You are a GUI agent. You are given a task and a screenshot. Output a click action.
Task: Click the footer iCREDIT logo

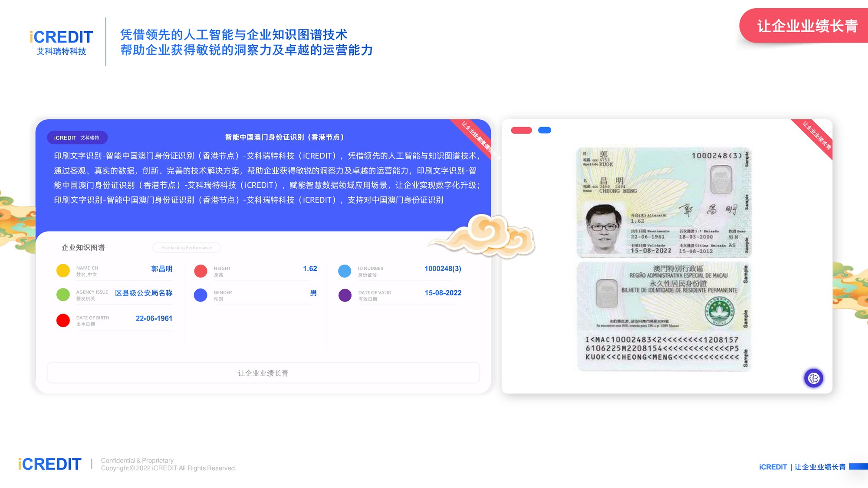click(49, 464)
